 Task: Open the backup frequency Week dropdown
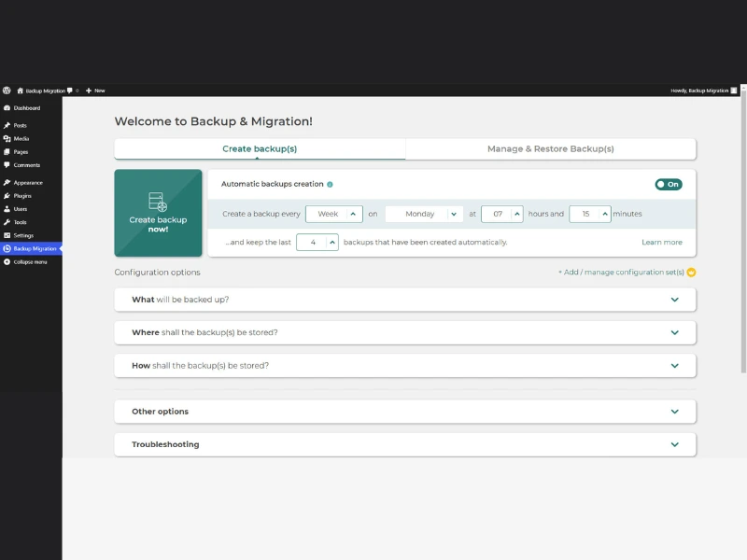point(333,213)
